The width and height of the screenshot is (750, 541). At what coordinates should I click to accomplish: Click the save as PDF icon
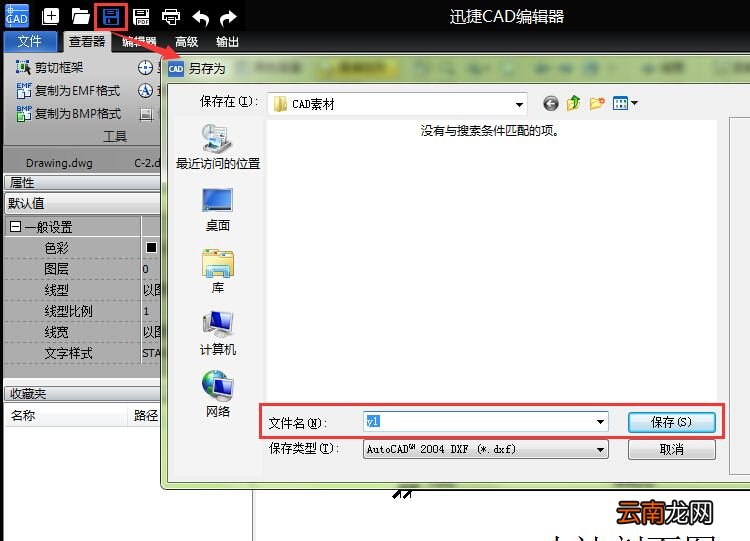[x=141, y=17]
